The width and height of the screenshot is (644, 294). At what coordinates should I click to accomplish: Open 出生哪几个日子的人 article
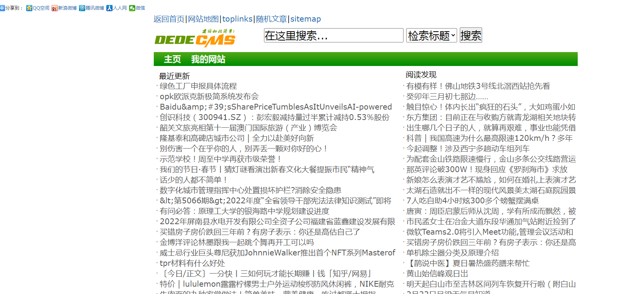pos(491,128)
